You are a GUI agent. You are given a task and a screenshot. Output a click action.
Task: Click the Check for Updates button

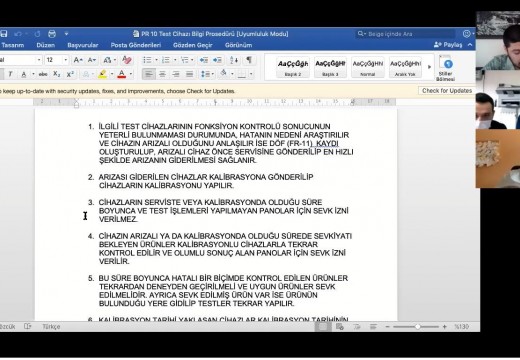click(447, 91)
